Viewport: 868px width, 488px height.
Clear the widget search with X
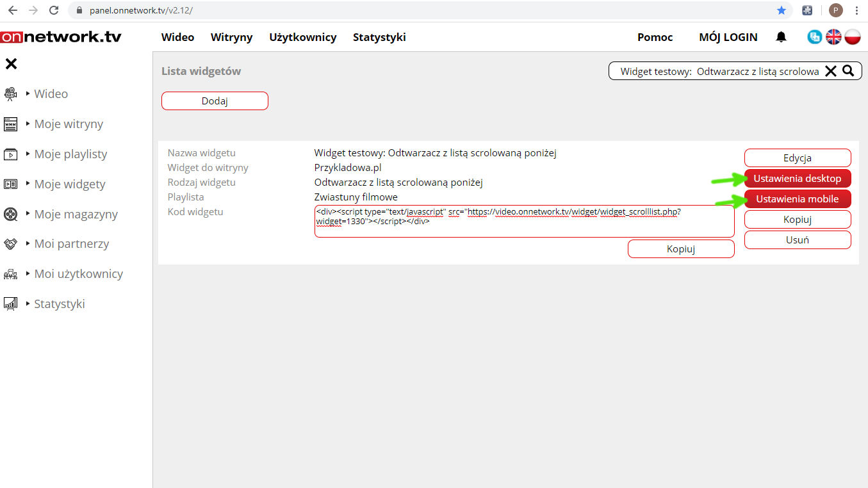[831, 71]
